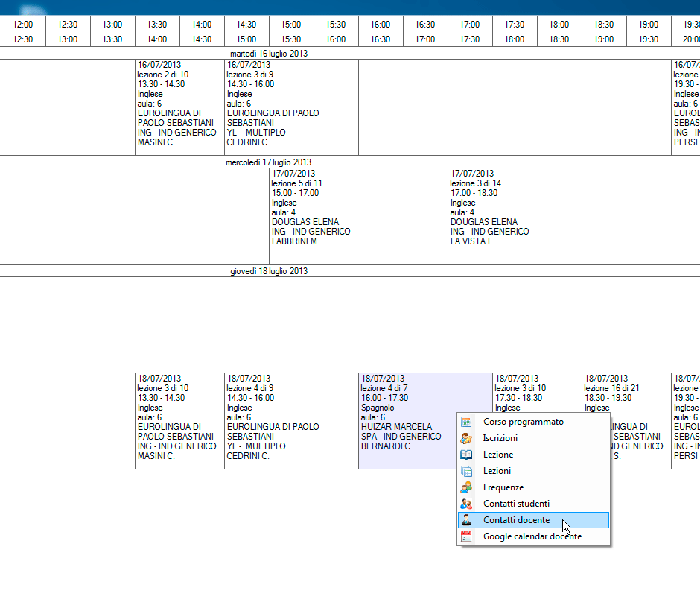The height and width of the screenshot is (611, 700).
Task: Choose Contatti studenti menu entry
Action: 533,504
